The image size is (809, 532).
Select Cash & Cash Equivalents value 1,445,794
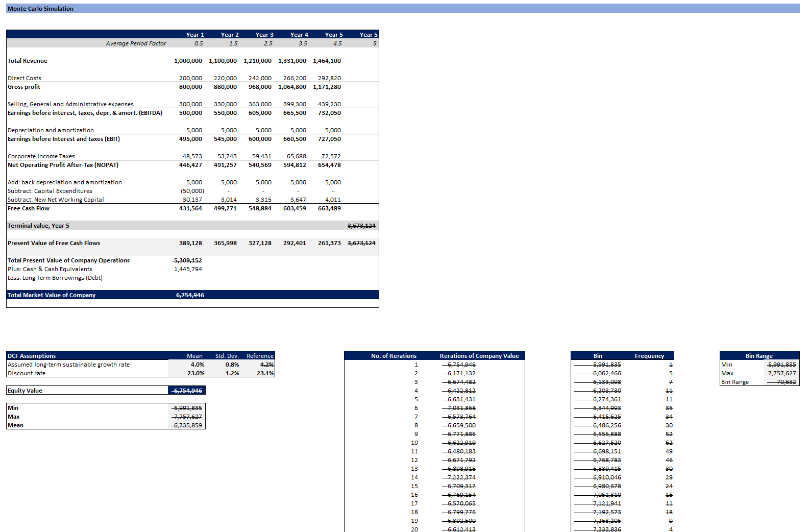pos(188,269)
